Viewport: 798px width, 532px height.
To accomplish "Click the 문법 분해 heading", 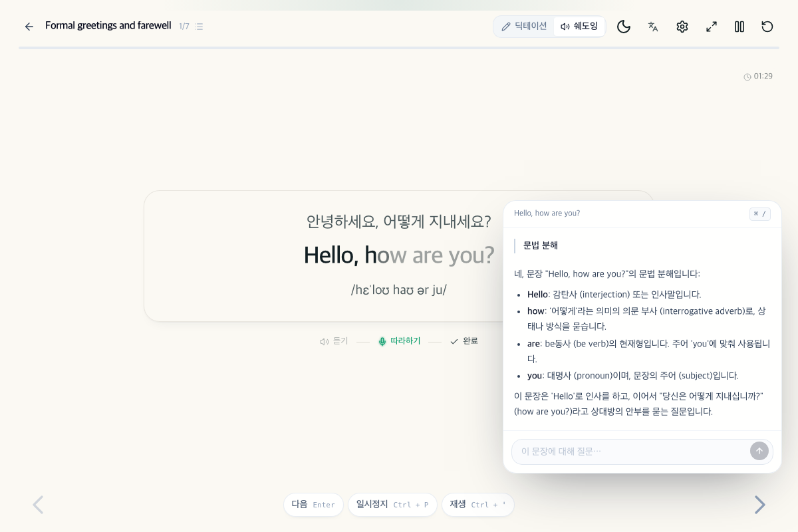I will click(541, 245).
